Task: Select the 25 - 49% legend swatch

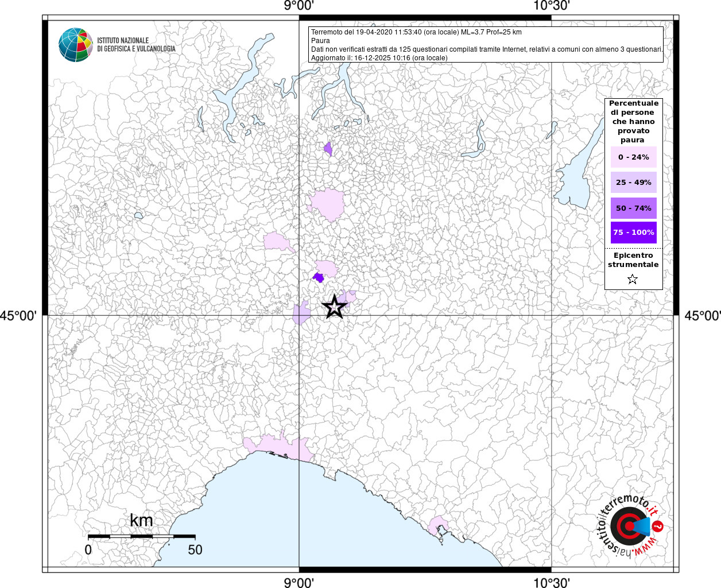Action: [x=634, y=183]
